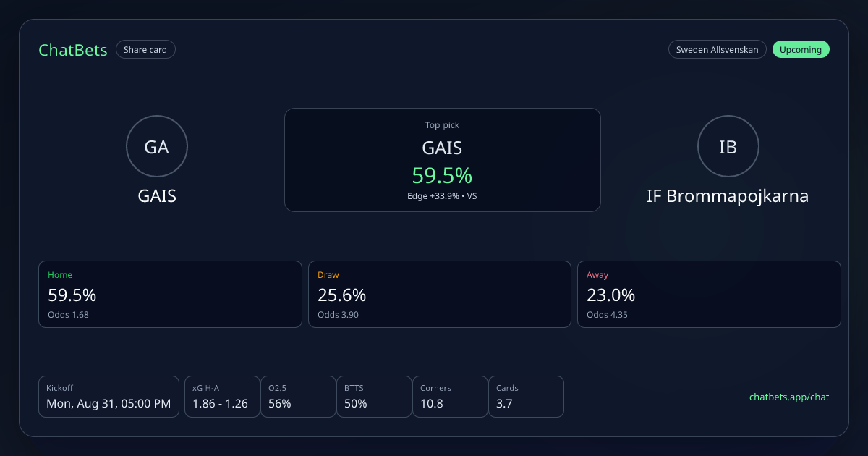This screenshot has height=456, width=868.
Task: Select the Sweden Allsvenskan league pill
Action: tap(717, 50)
